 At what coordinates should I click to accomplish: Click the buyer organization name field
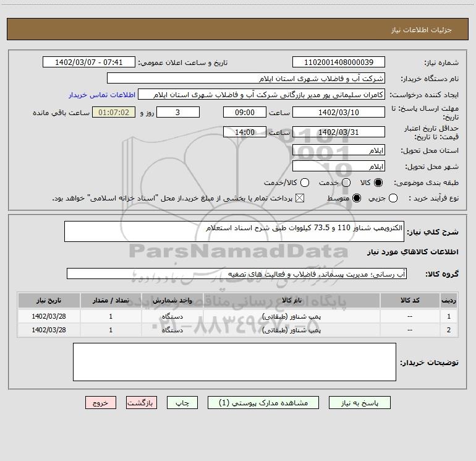click(x=246, y=78)
